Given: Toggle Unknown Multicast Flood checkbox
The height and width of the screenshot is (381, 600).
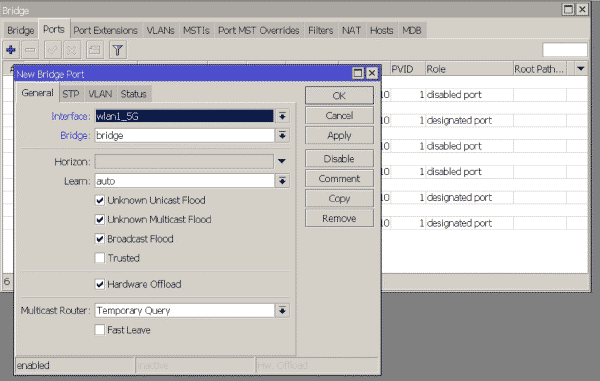Looking at the screenshot, I should coord(100,219).
